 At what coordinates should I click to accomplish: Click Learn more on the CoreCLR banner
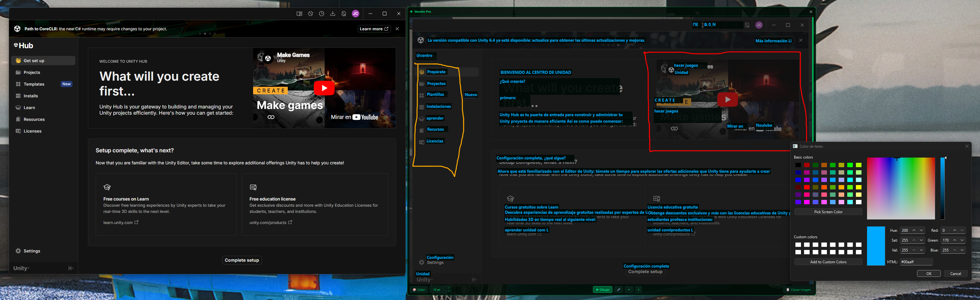tap(374, 29)
